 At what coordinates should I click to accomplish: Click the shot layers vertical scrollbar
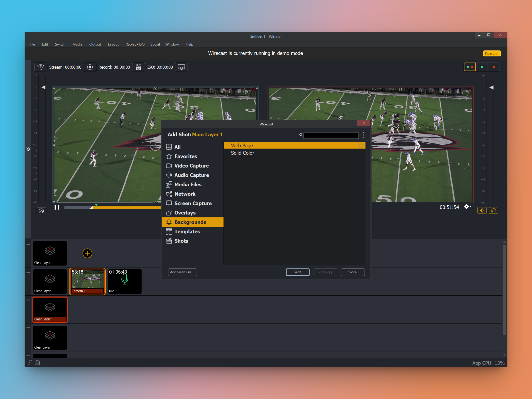(504, 290)
